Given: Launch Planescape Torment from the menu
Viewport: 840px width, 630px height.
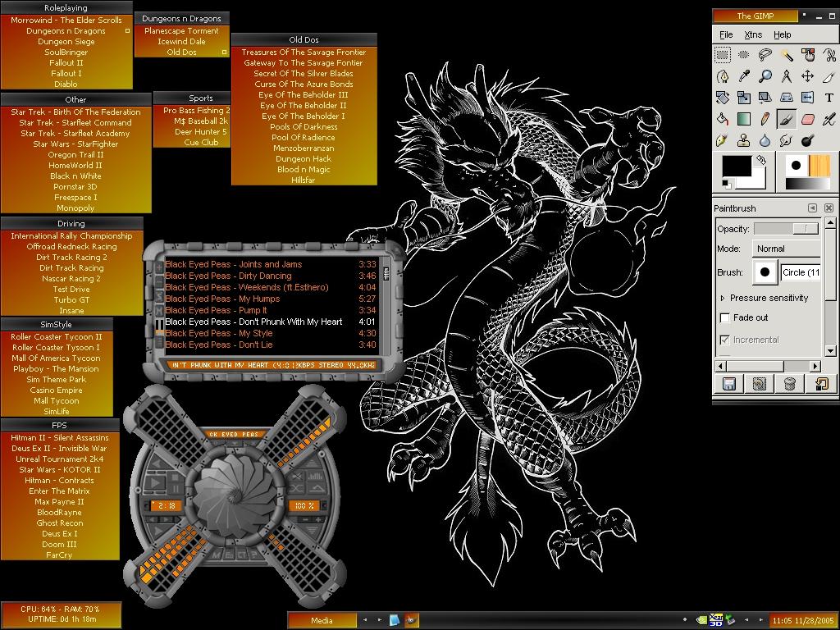Looking at the screenshot, I should [x=181, y=30].
